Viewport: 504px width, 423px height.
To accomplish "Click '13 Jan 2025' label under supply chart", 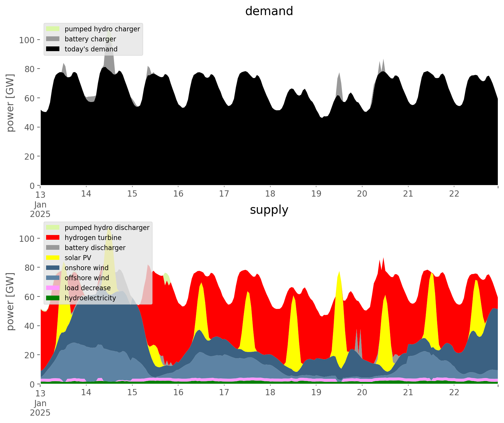I will (x=40, y=403).
